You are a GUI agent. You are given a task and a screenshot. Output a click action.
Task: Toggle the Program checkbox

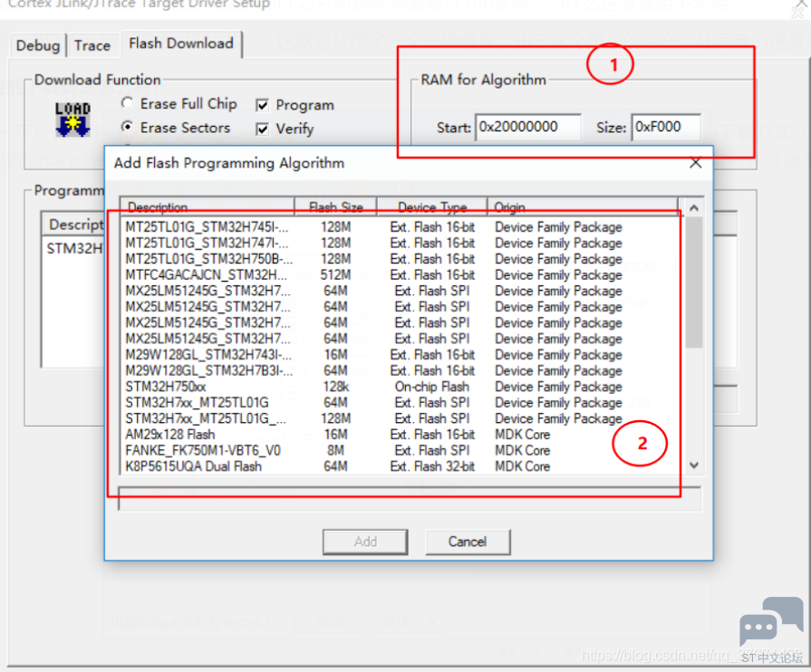(263, 105)
